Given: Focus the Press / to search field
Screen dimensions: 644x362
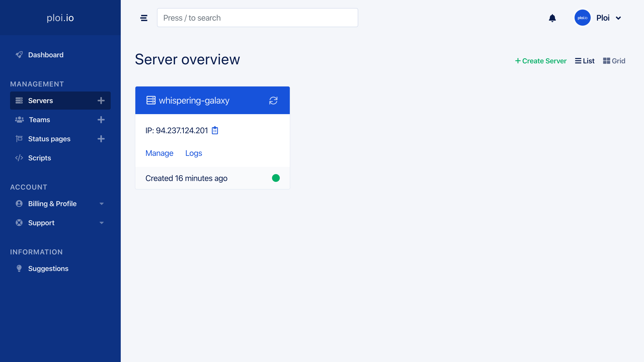Looking at the screenshot, I should (257, 18).
